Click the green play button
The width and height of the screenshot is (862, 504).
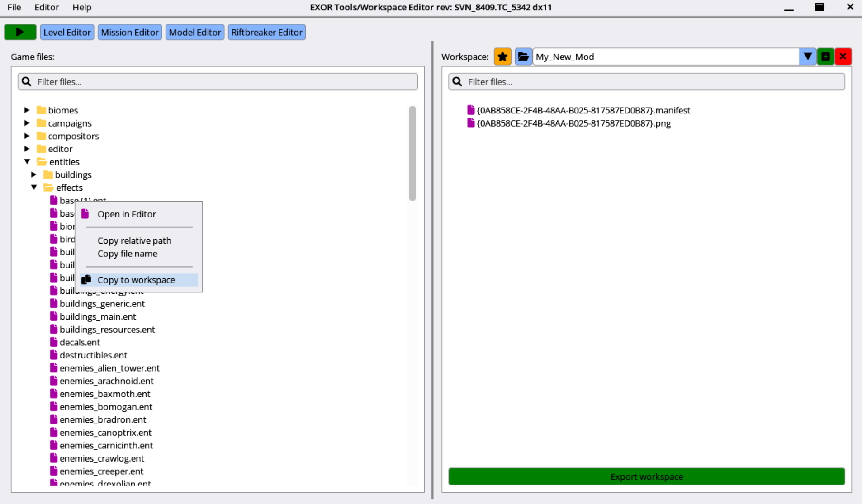click(20, 32)
